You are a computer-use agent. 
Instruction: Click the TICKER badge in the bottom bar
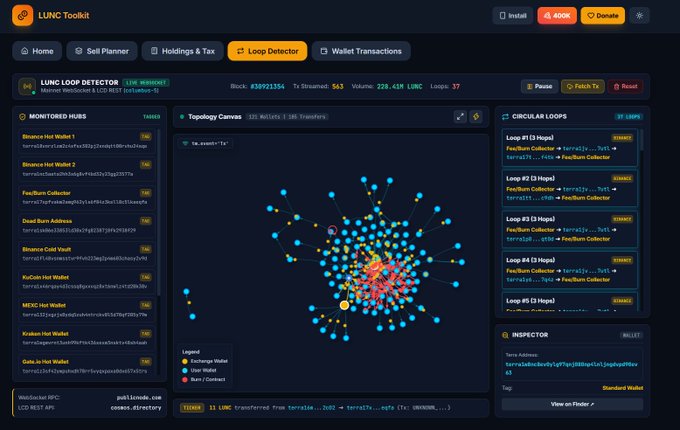point(192,408)
